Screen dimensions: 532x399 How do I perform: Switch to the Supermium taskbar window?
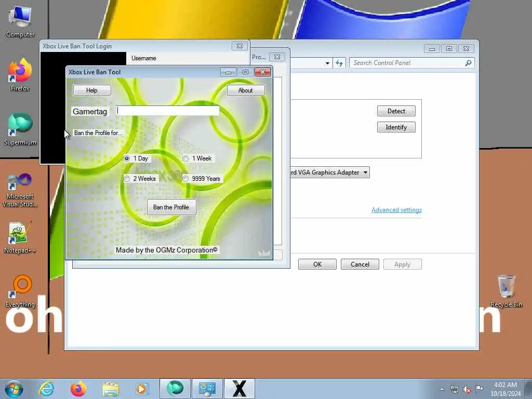pos(175,389)
